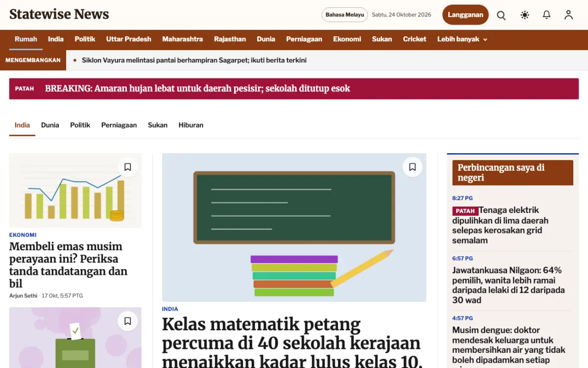Open the gold buying article headline
The width and height of the screenshot is (588, 368).
click(68, 265)
